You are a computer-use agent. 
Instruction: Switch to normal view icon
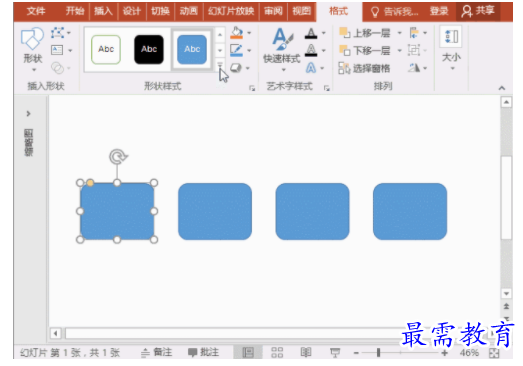click(x=248, y=352)
